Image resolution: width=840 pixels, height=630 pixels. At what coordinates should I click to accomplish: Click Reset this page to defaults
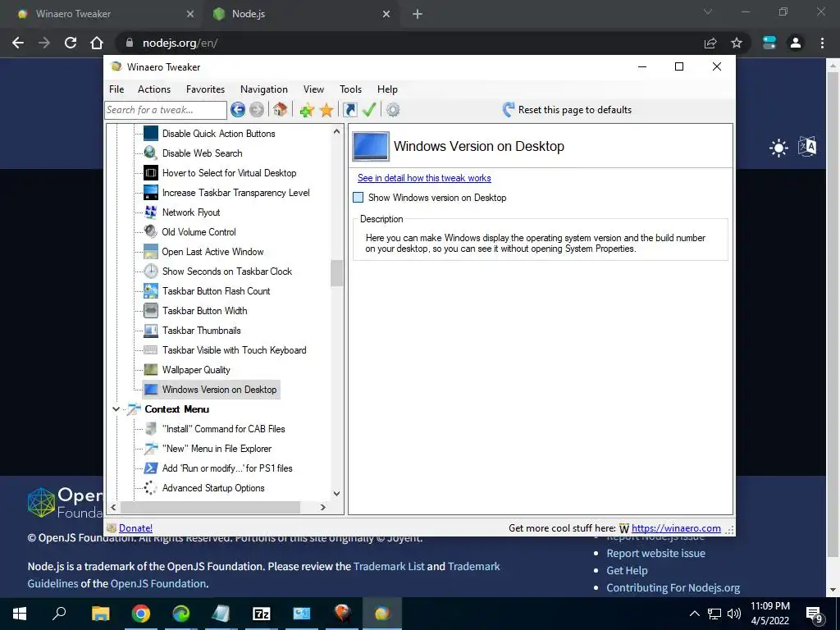567,110
